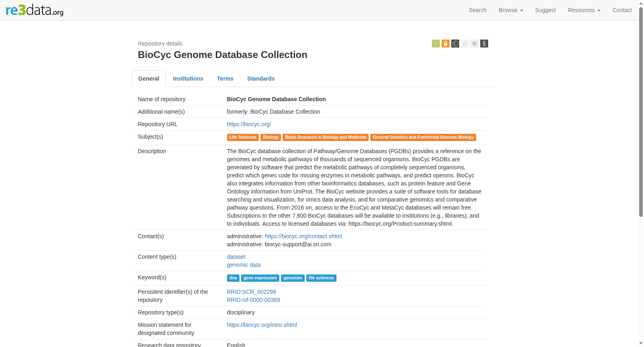644x347 pixels.
Task: Follow the https://biocyc.org/ repository URL link
Action: [249, 124]
